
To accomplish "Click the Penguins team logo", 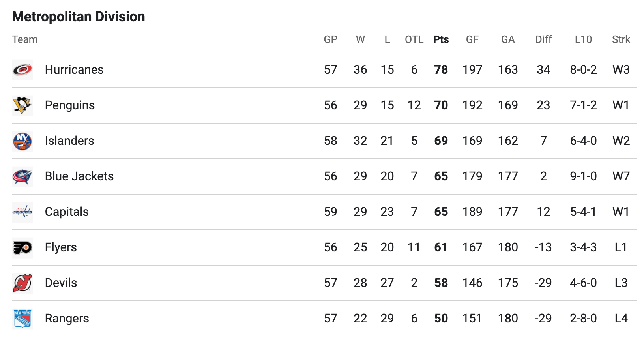I will tap(22, 105).
